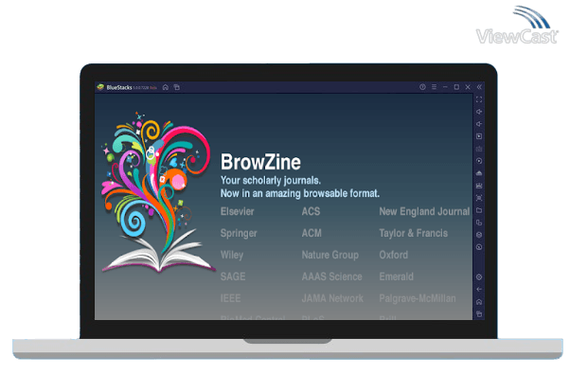Click 'Now in an amazing browsable format.' text
This screenshot has width=570, height=392.
[x=300, y=193]
